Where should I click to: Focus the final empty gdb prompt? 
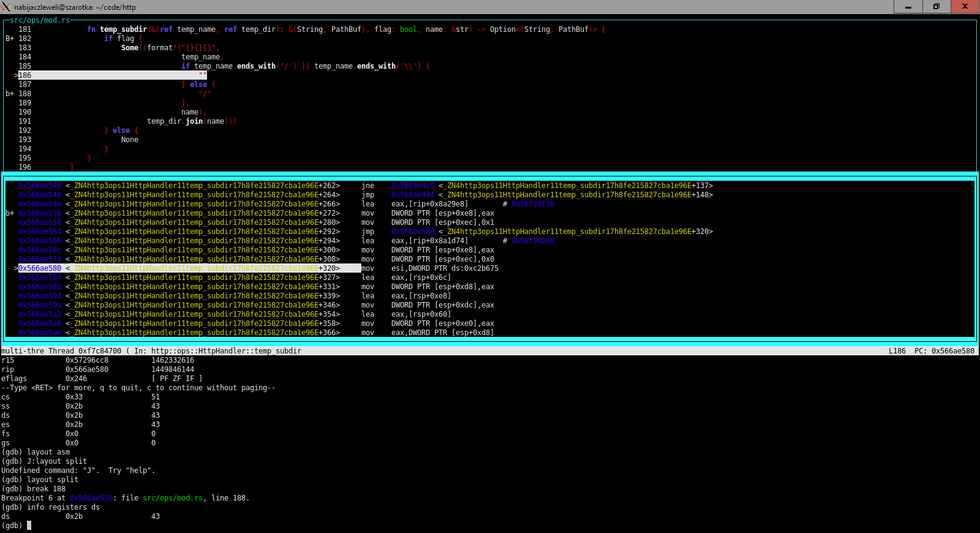[29, 526]
